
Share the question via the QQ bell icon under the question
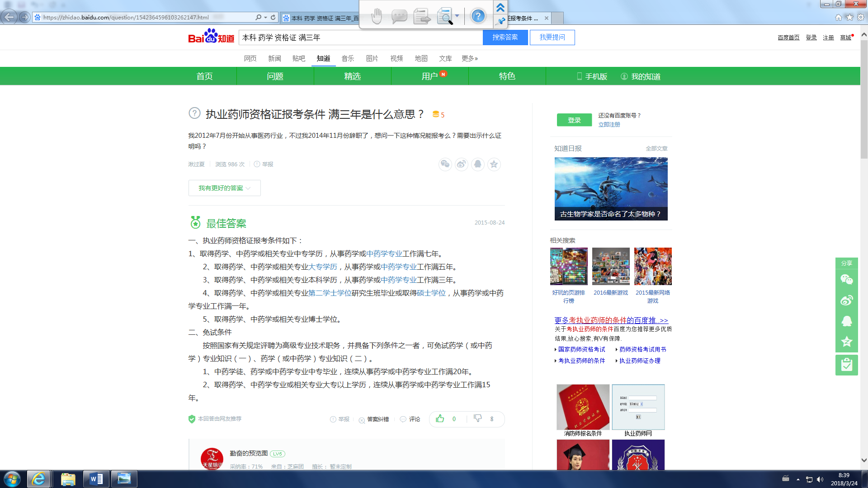tap(478, 164)
